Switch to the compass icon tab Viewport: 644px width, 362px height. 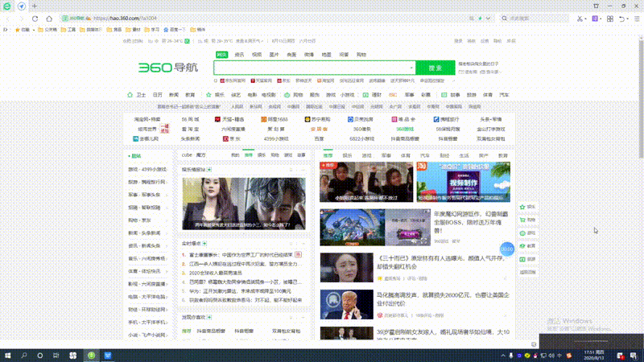tap(22, 6)
